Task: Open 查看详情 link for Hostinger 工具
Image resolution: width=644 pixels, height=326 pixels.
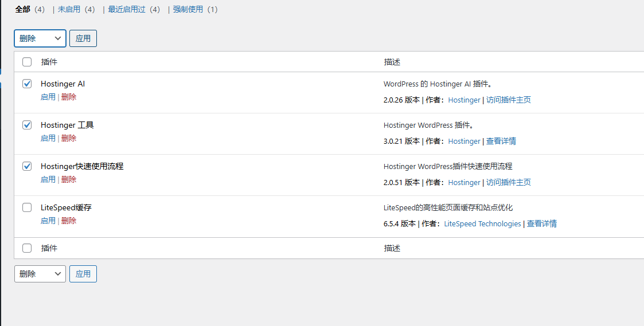Action: tap(501, 142)
